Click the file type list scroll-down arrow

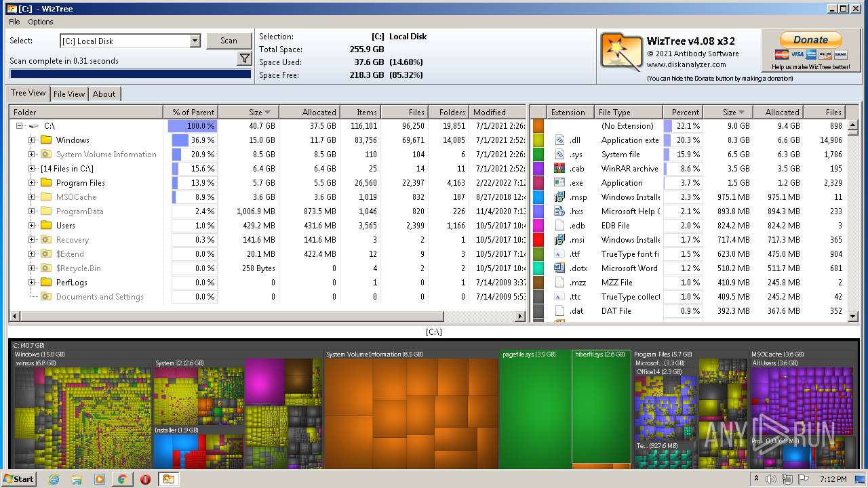coord(853,316)
